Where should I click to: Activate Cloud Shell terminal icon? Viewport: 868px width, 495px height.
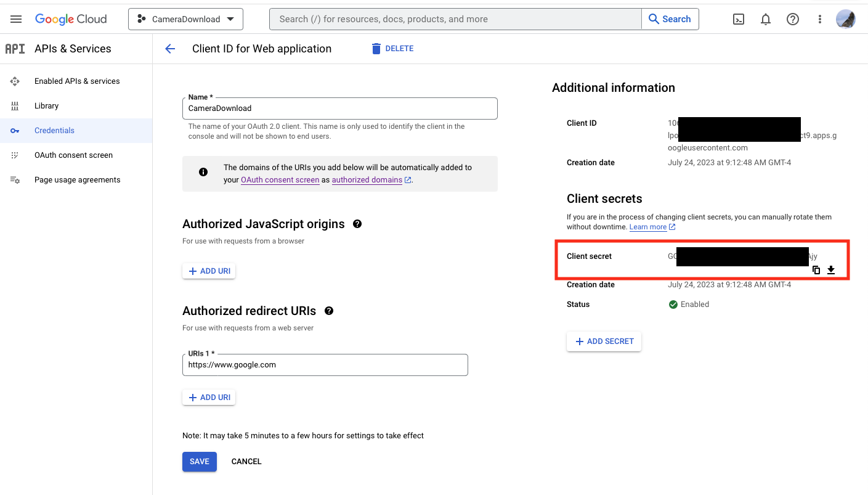click(x=738, y=19)
